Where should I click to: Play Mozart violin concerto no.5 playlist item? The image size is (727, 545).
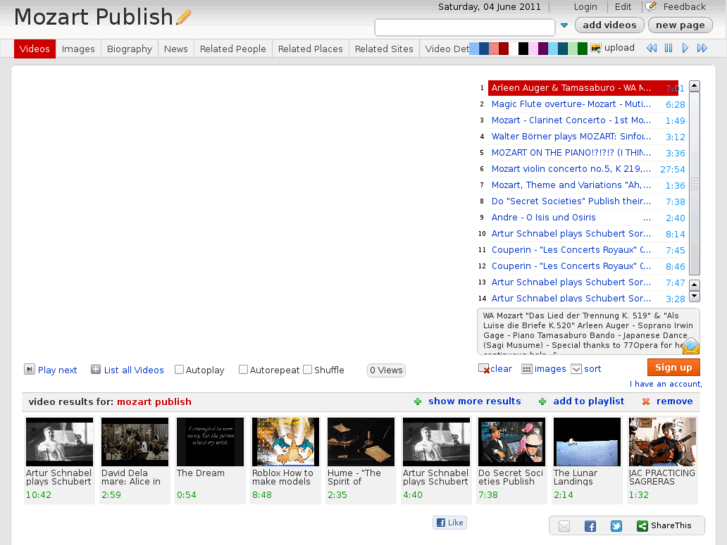(571, 169)
